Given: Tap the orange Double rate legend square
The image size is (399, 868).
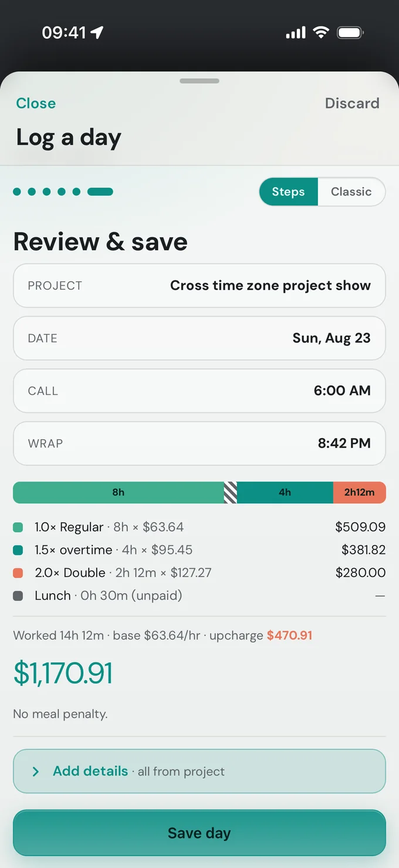Looking at the screenshot, I should tap(18, 573).
